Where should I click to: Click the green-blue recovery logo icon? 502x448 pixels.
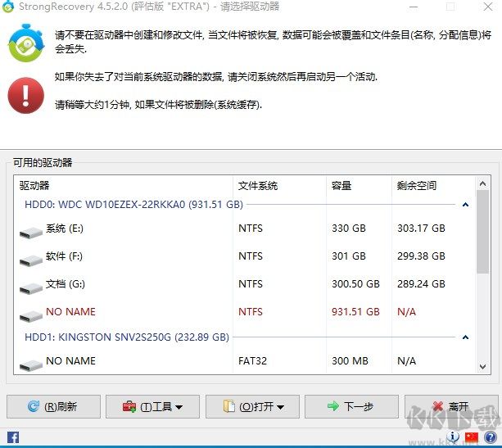click(26, 43)
